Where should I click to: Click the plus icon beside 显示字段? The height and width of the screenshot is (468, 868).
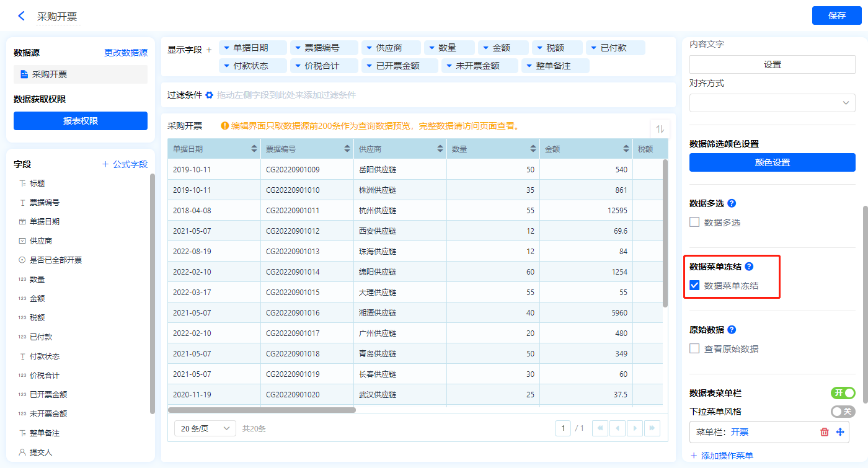coord(209,50)
